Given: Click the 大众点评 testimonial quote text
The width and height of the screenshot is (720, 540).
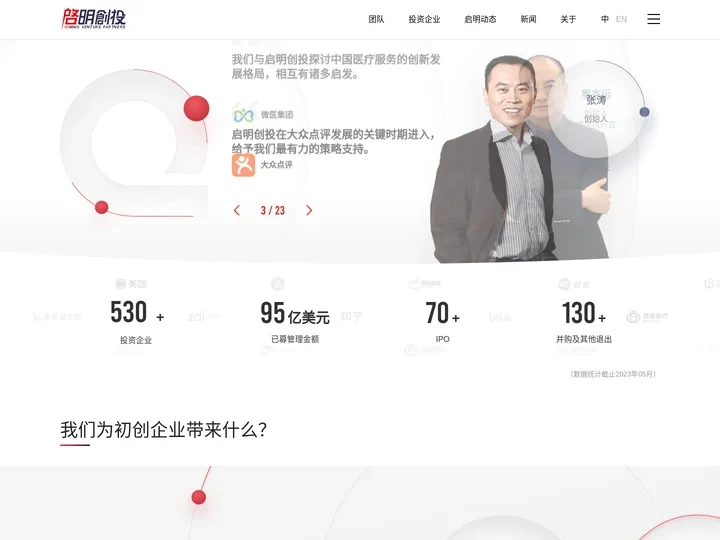Looking at the screenshot, I should pyautogui.click(x=333, y=141).
